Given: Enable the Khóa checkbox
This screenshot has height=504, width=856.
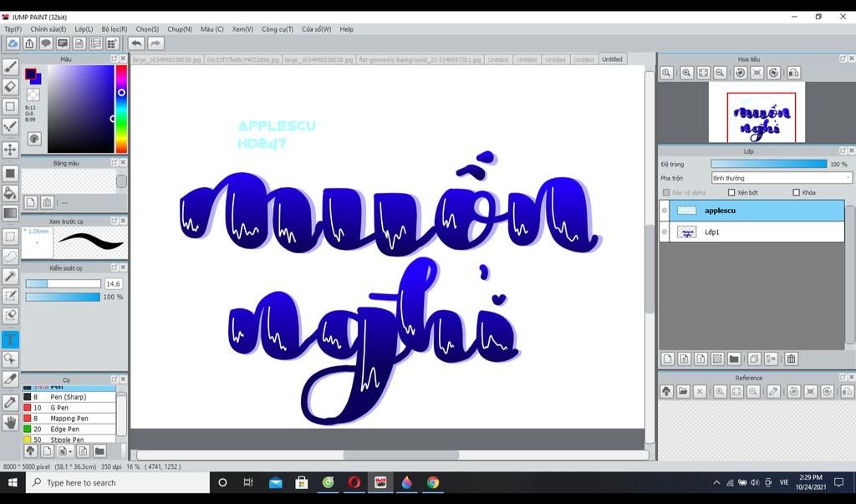Looking at the screenshot, I should (796, 192).
